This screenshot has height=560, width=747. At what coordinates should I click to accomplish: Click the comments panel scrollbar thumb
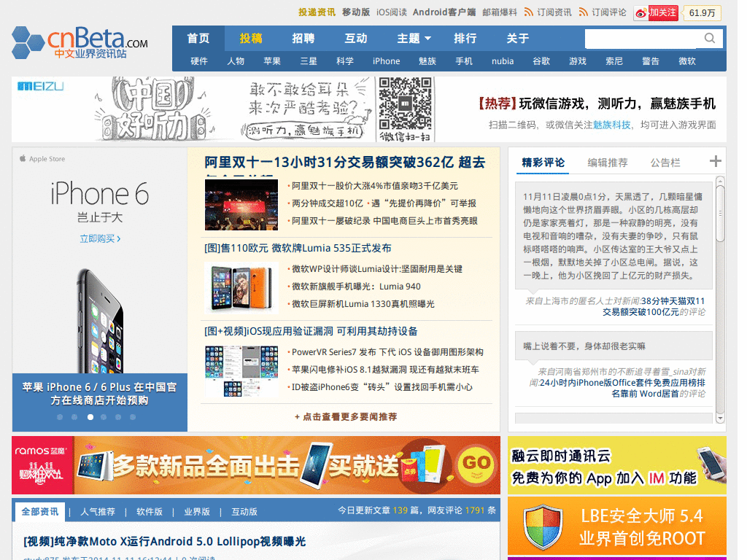click(720, 213)
